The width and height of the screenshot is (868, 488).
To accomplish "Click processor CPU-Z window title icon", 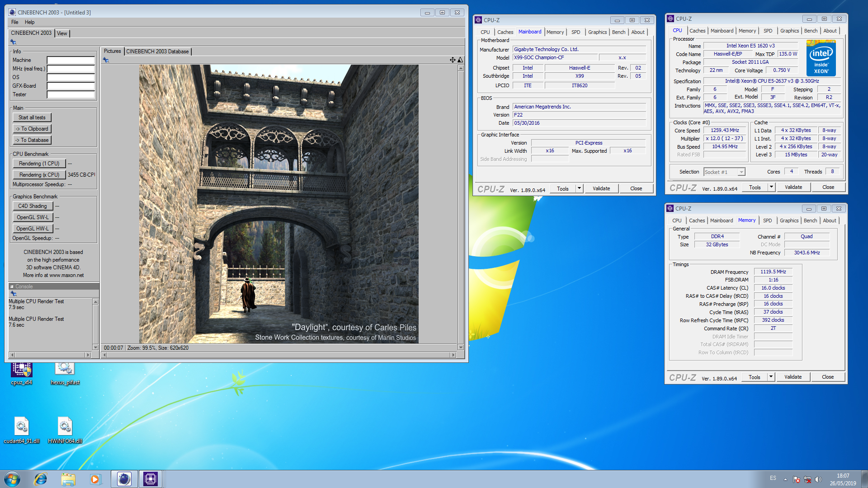I will [670, 19].
